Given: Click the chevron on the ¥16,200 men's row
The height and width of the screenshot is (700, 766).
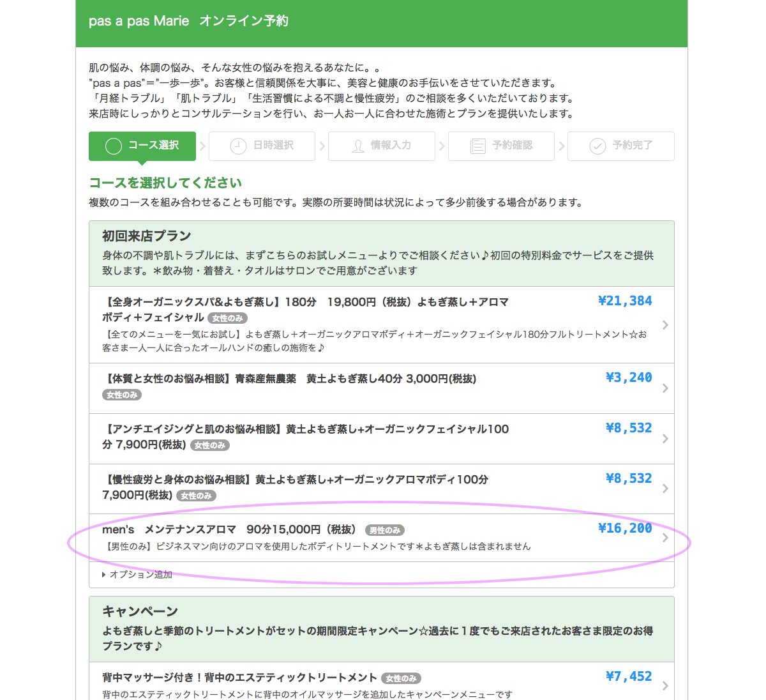Looking at the screenshot, I should pyautogui.click(x=665, y=538).
